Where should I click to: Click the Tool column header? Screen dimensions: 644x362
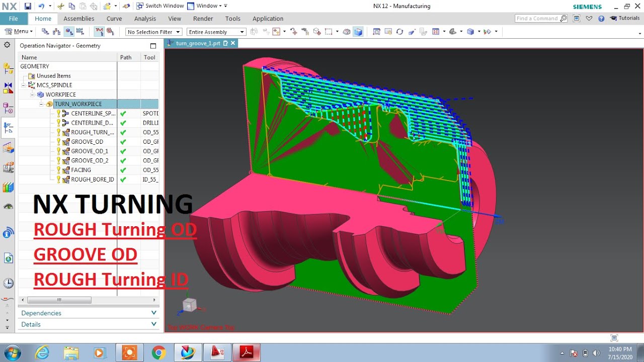pyautogui.click(x=150, y=57)
